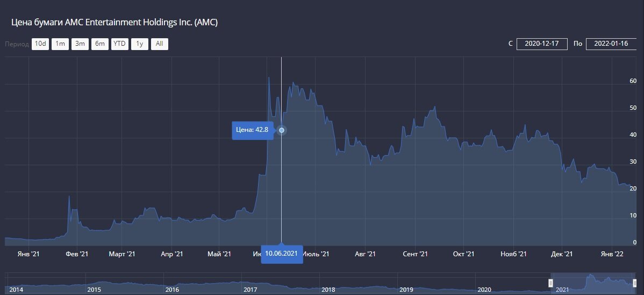Click the right navigator range handle
Viewport: 644px width, 295px height.
(x=635, y=283)
